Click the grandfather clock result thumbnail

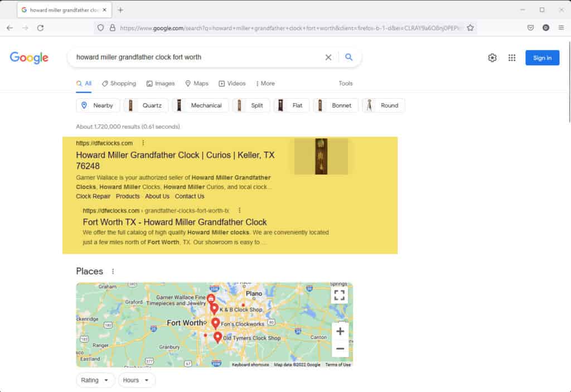pyautogui.click(x=321, y=156)
